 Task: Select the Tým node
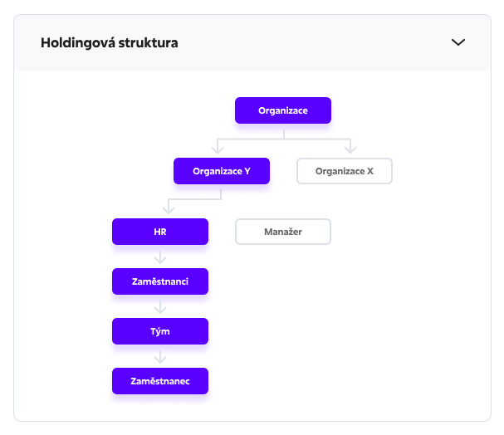point(160,331)
